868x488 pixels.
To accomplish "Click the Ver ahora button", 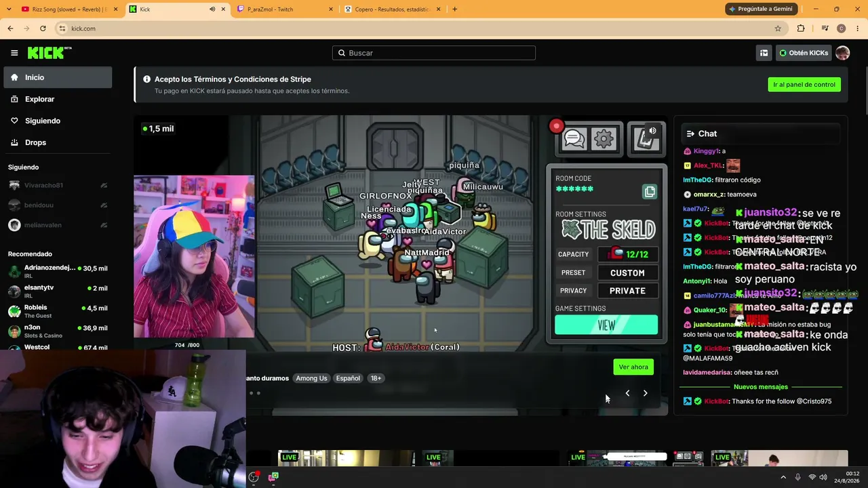I will point(633,367).
